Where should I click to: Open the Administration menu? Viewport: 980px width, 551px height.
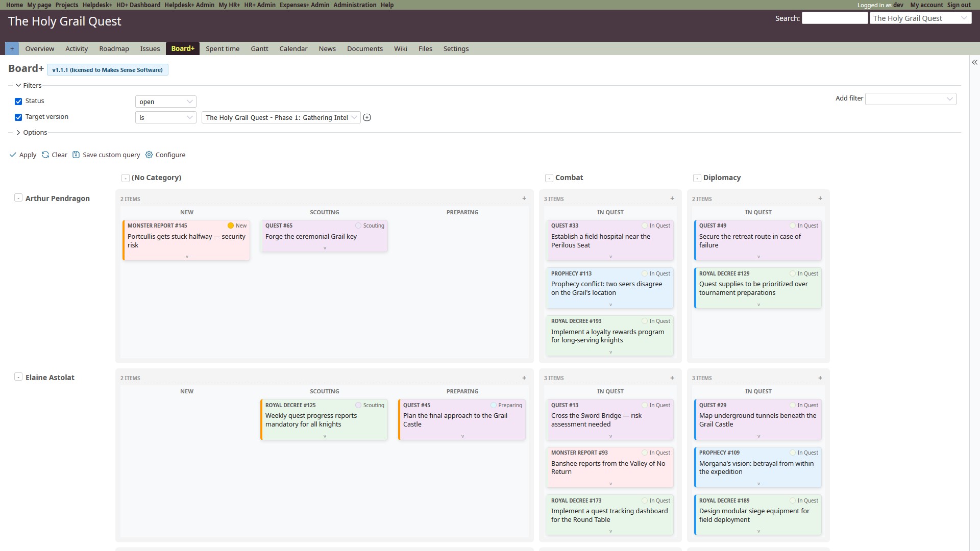(355, 5)
